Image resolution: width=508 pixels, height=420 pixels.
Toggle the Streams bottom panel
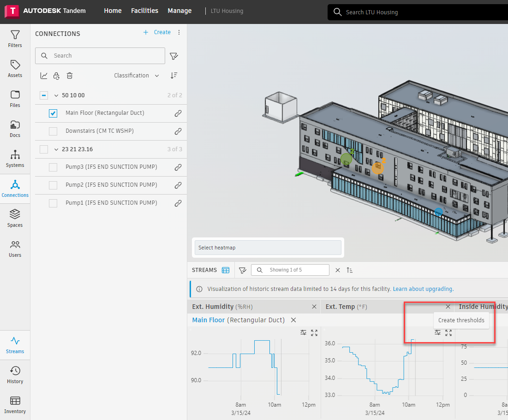pyautogui.click(x=15, y=345)
